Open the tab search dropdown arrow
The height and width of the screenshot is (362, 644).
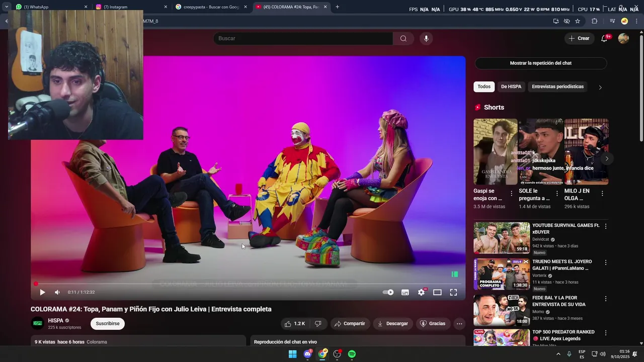click(7, 7)
